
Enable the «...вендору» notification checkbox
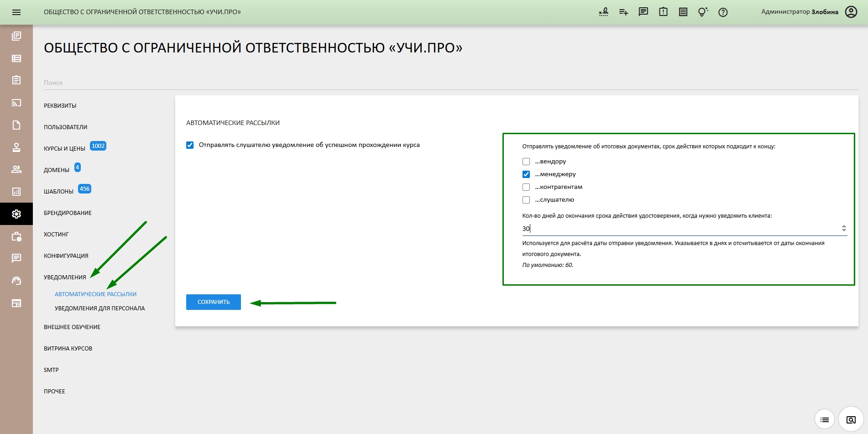(526, 161)
